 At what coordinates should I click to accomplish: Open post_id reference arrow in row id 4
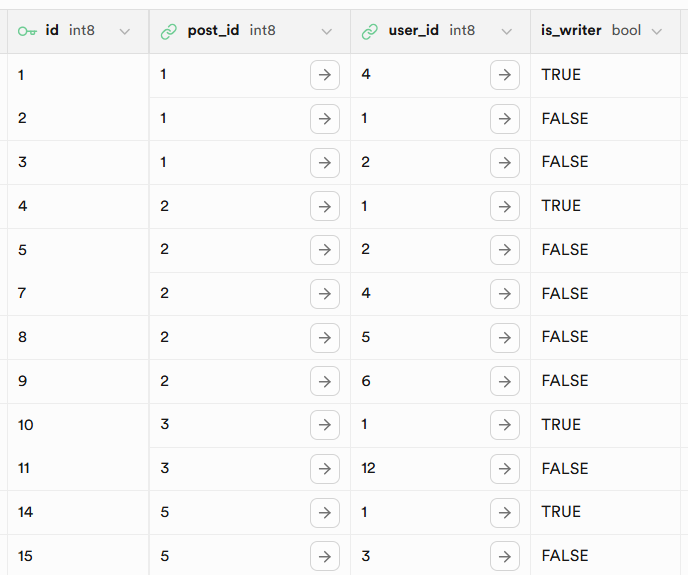tap(325, 206)
